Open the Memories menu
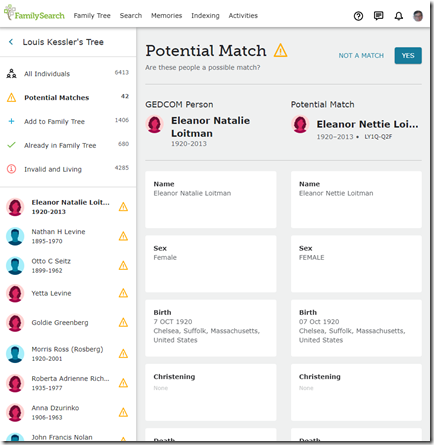The width and height of the screenshot is (434, 445). 166,15
